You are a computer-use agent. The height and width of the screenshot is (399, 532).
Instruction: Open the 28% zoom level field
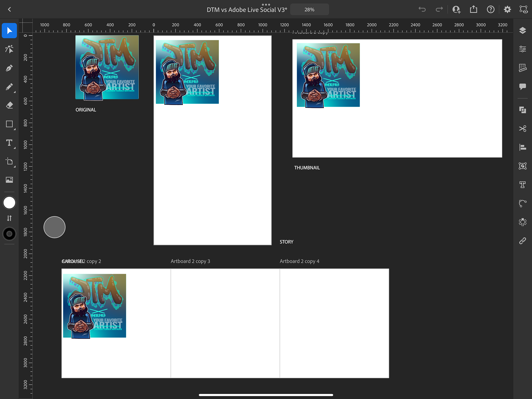tap(310, 9)
